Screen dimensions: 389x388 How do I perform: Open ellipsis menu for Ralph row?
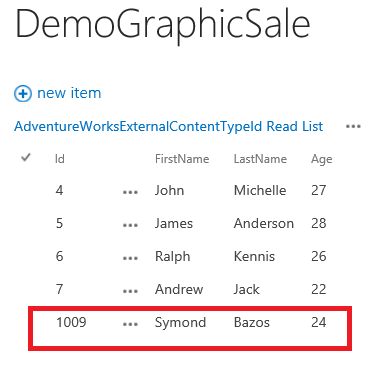[130, 258]
